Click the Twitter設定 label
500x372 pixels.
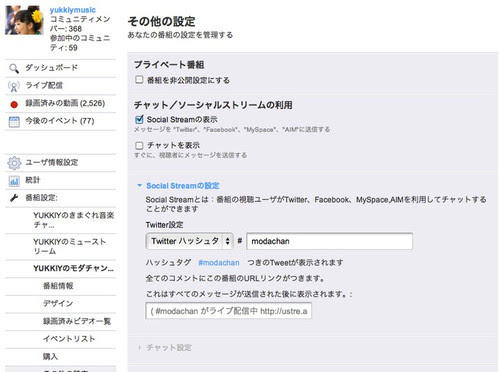click(x=164, y=225)
